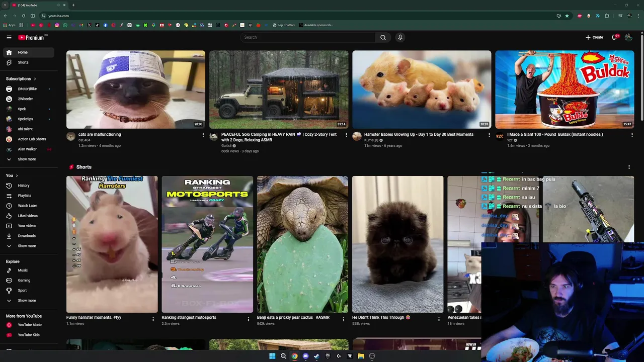The height and width of the screenshot is (362, 644).
Task: Open options for Funny hamster moments short
Action: (153, 319)
